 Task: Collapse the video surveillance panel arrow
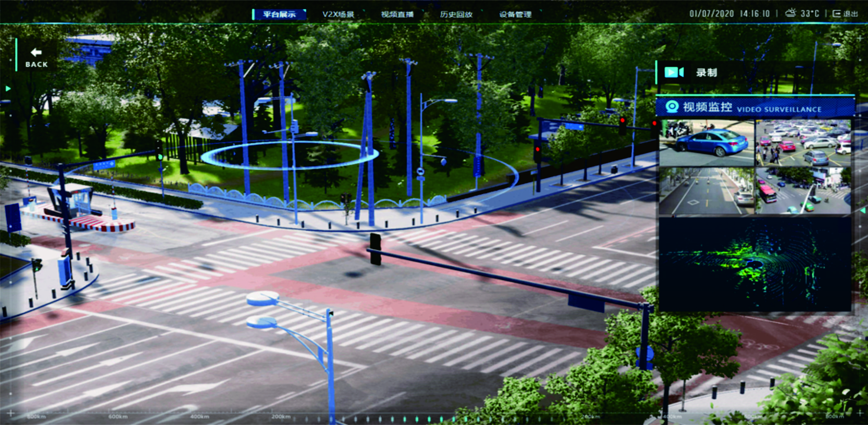pyautogui.click(x=863, y=210)
